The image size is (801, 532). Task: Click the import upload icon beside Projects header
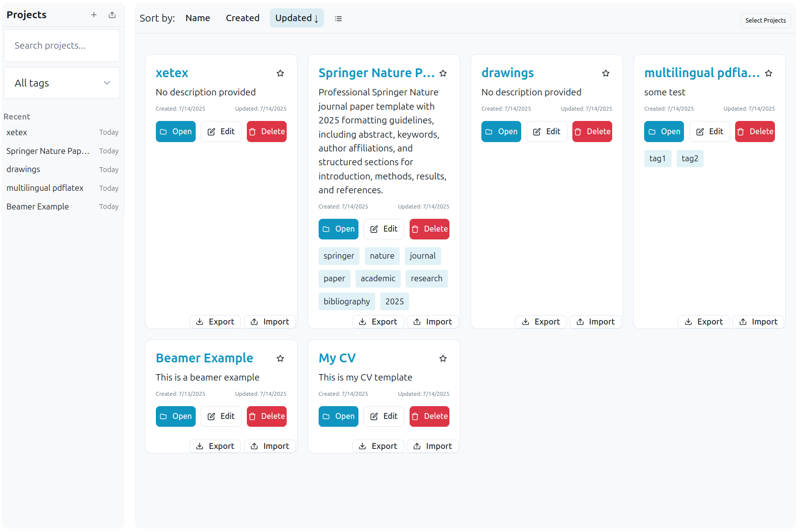(112, 15)
